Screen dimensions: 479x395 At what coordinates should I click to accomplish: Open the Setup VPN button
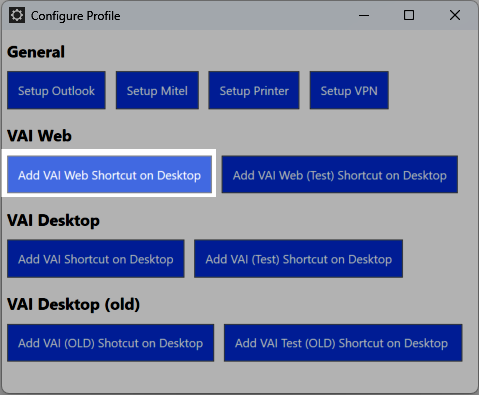(349, 90)
